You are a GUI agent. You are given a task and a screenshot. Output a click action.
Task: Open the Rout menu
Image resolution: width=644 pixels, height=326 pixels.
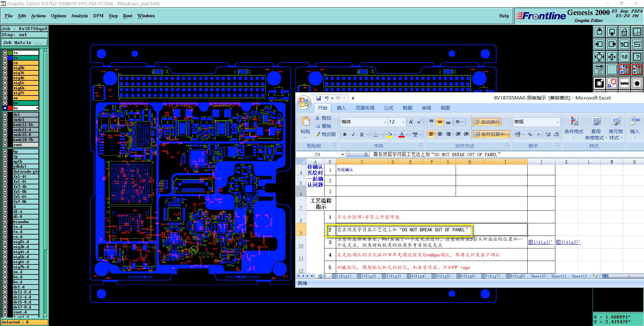pyautogui.click(x=128, y=16)
